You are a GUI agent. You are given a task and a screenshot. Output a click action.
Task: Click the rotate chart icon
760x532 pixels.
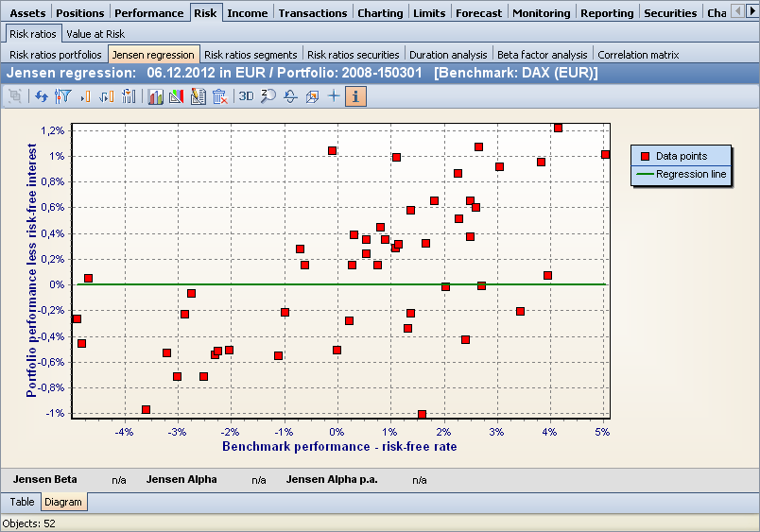coord(290,95)
